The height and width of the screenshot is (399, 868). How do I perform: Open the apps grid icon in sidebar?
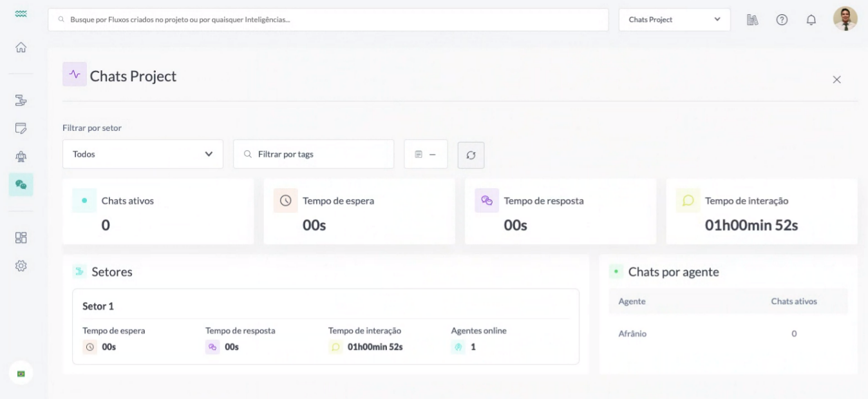pyautogui.click(x=21, y=237)
